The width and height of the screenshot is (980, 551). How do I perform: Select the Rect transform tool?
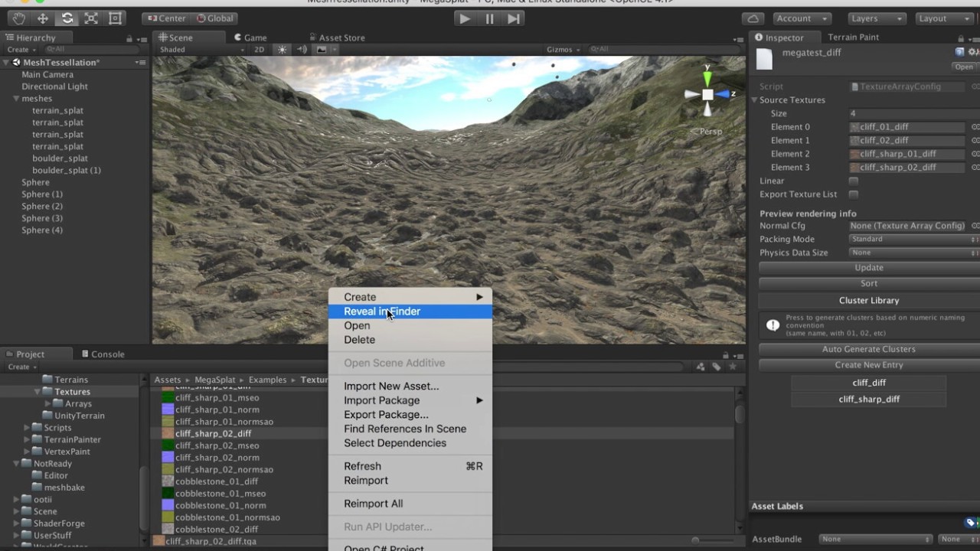point(116,18)
